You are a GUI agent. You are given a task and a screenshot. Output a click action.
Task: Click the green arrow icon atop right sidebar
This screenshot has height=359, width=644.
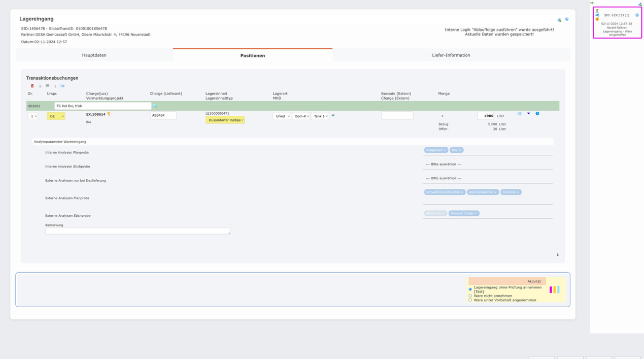(592, 3)
